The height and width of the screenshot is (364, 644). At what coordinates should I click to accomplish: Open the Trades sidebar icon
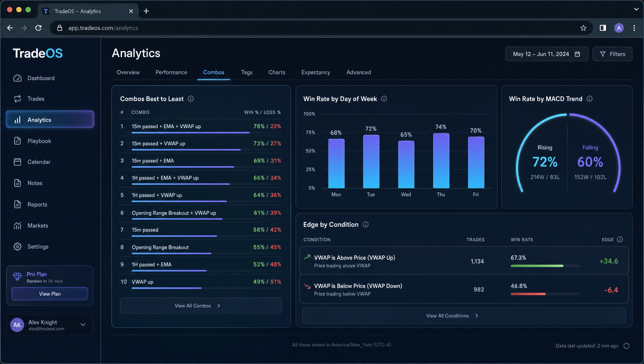17,99
